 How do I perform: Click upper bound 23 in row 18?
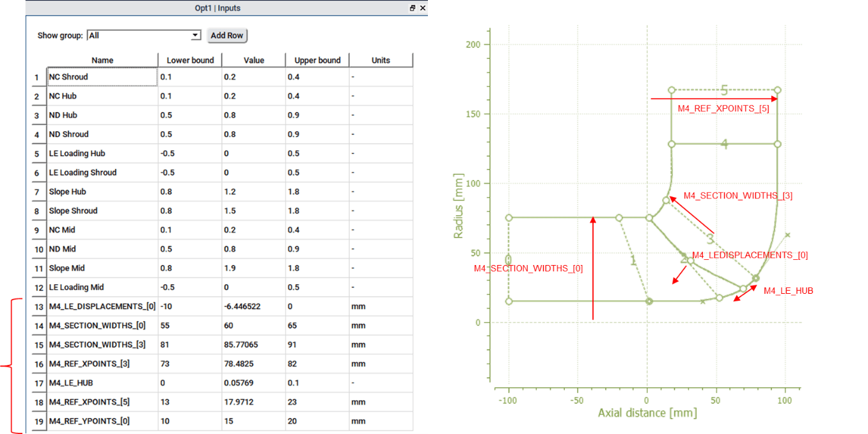coord(317,402)
